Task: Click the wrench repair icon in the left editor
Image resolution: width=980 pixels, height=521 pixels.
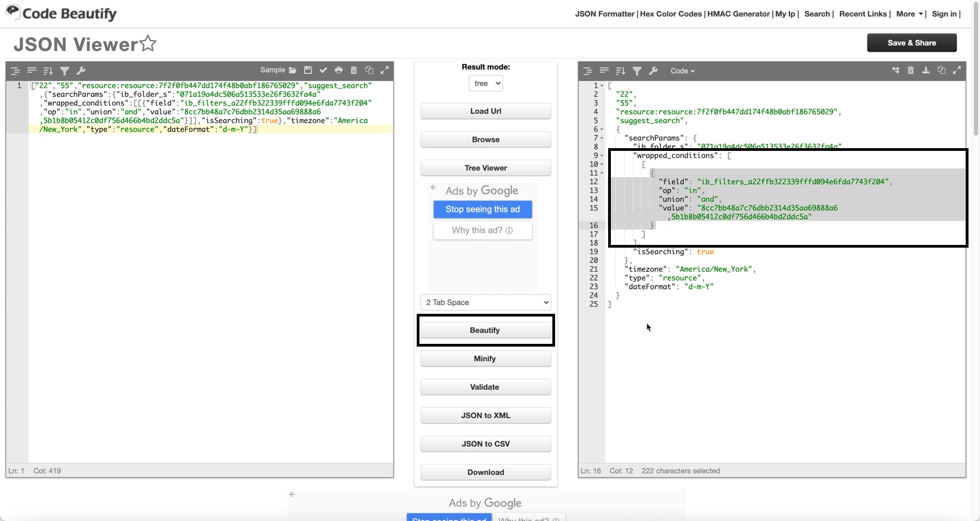Action: pyautogui.click(x=81, y=71)
